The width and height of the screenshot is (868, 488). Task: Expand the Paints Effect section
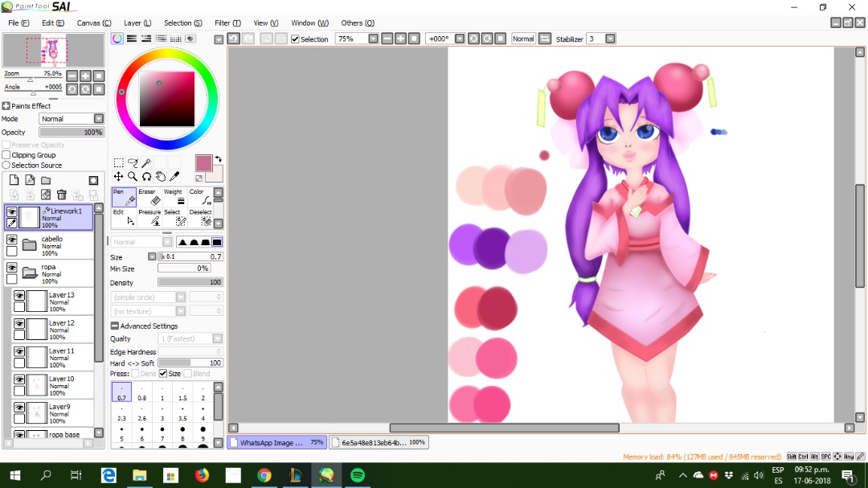6,106
